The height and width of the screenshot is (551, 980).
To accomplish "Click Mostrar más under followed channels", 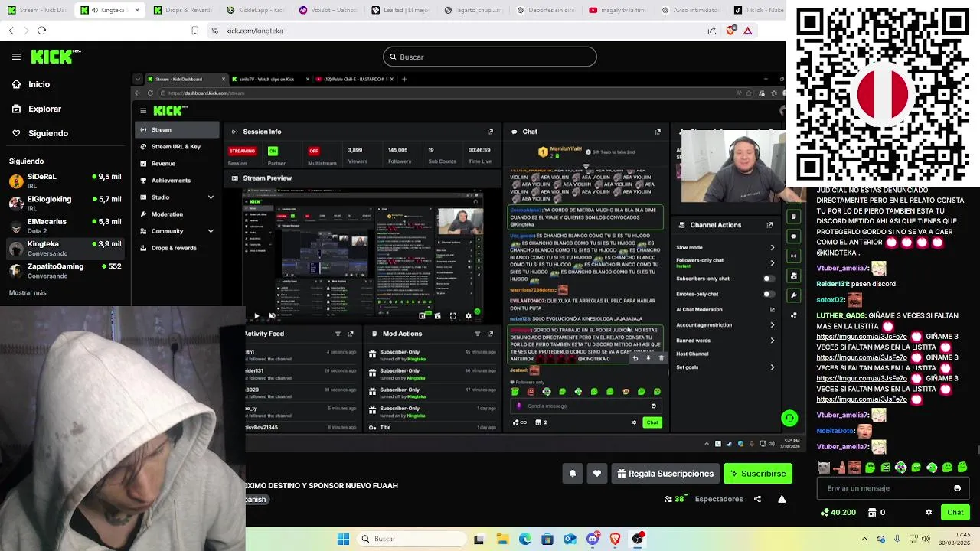I will (28, 292).
